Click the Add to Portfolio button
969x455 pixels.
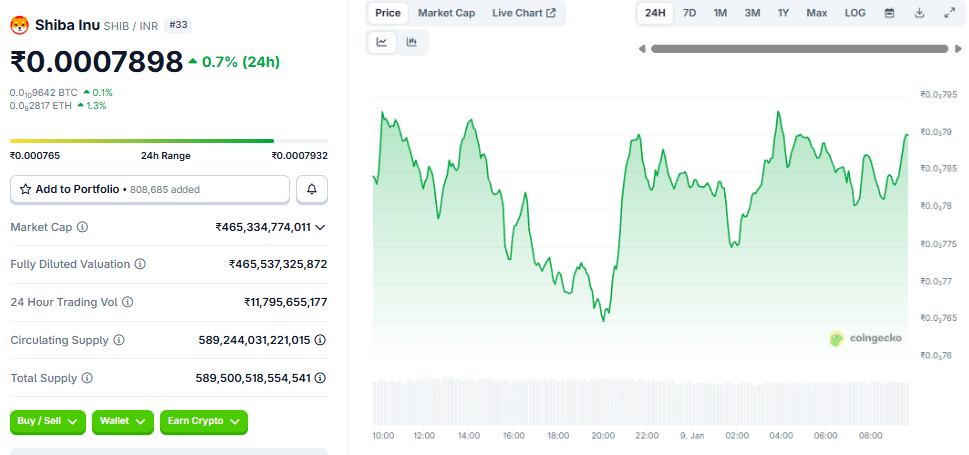[150, 189]
